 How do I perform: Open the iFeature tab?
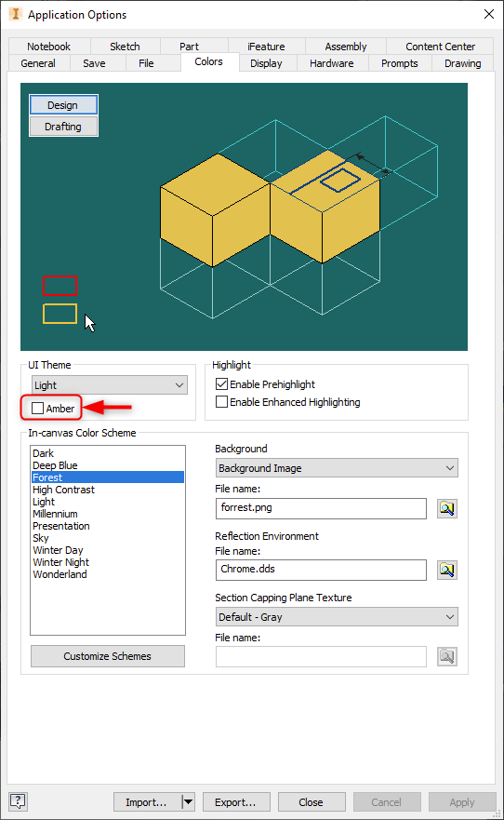(x=266, y=47)
